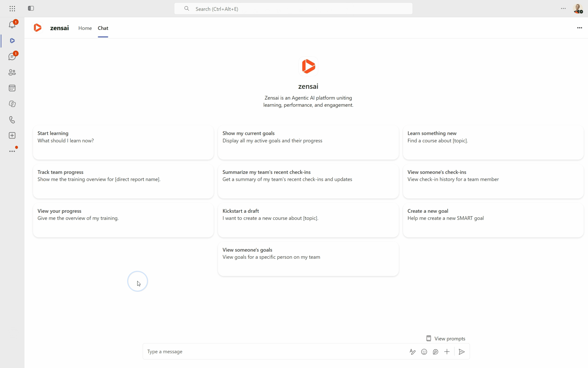Click the chat bubble icon in message box
Screen dimensions: 588x368
point(436,352)
